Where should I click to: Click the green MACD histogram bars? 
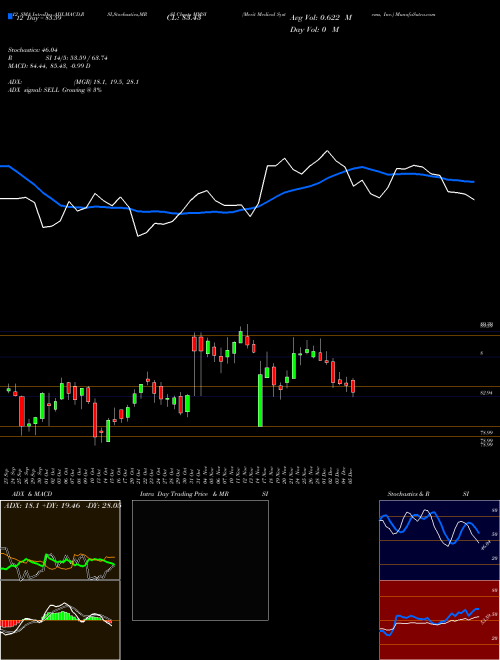click(x=61, y=615)
